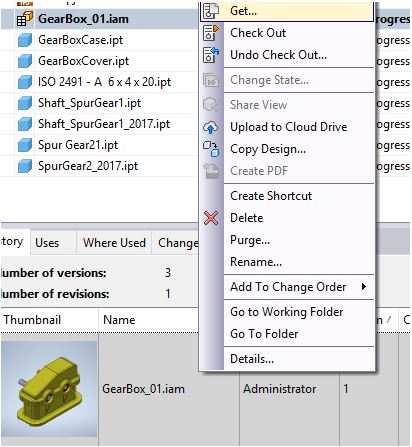Image resolution: width=412 pixels, height=447 pixels.
Task: Click the blue part icon beside GearBoxCase.ipt
Action: (25, 40)
